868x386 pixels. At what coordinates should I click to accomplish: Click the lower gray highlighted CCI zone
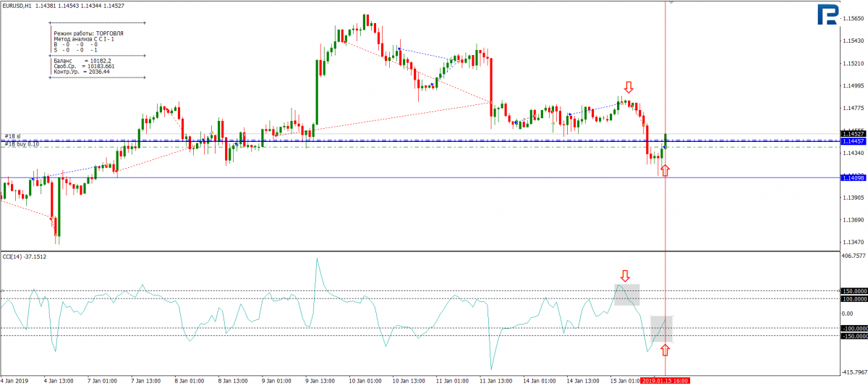click(x=662, y=329)
